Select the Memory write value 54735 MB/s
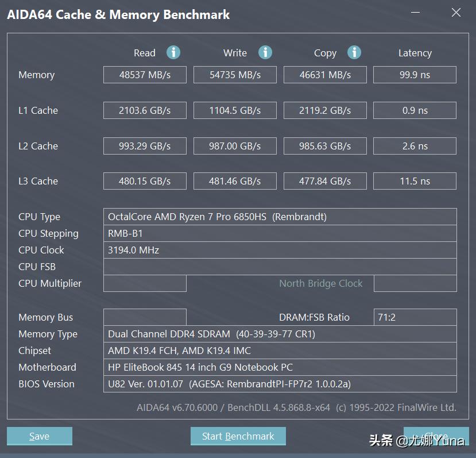 coord(235,75)
